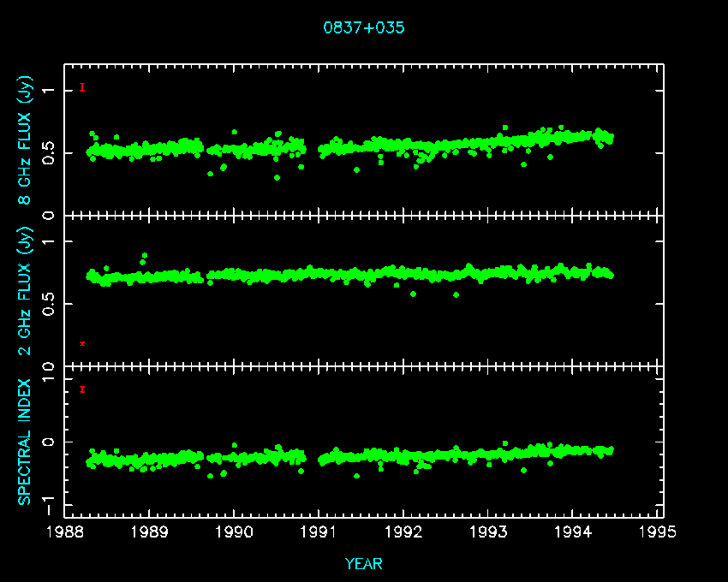Screen dimensions: 728x582
Task: Click the 1995 tick label on the x-axis
Action: pyautogui.click(x=659, y=532)
